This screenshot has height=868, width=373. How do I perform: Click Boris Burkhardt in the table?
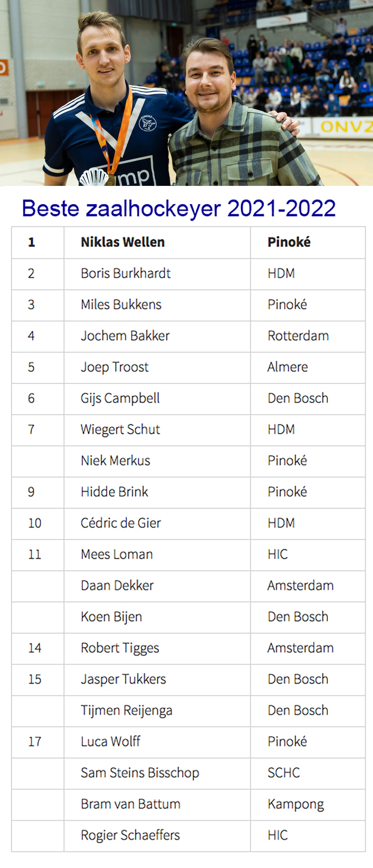click(126, 273)
